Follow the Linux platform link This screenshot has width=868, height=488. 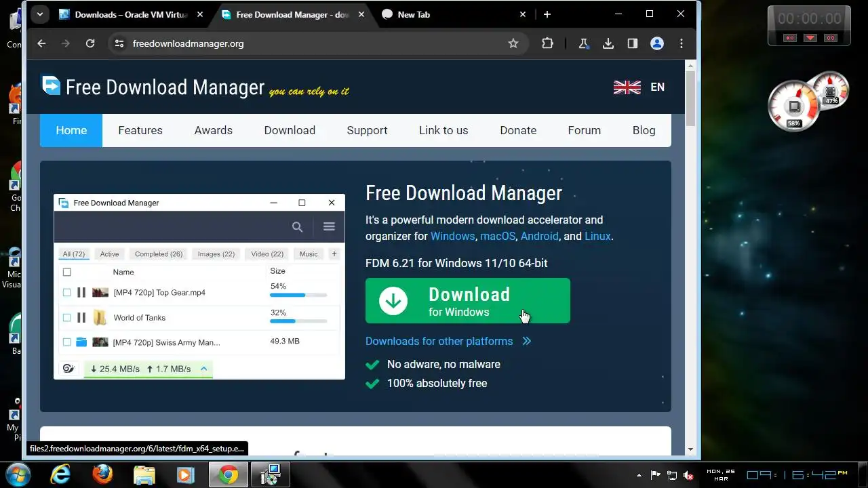(x=597, y=236)
